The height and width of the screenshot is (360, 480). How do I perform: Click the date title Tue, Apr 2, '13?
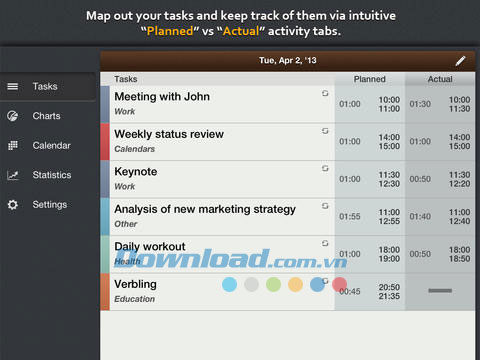pos(288,60)
